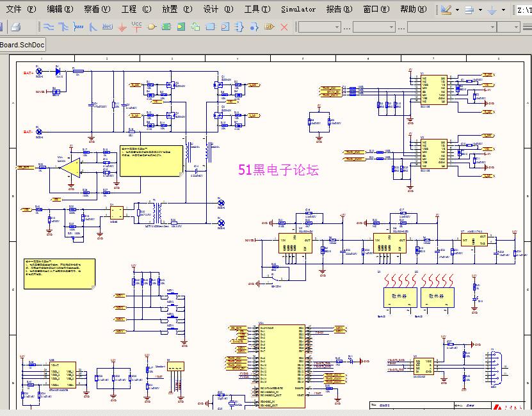Viewport: 532px width, 416px height.
Task: Select the Place Bus tool
Action: (x=63, y=27)
